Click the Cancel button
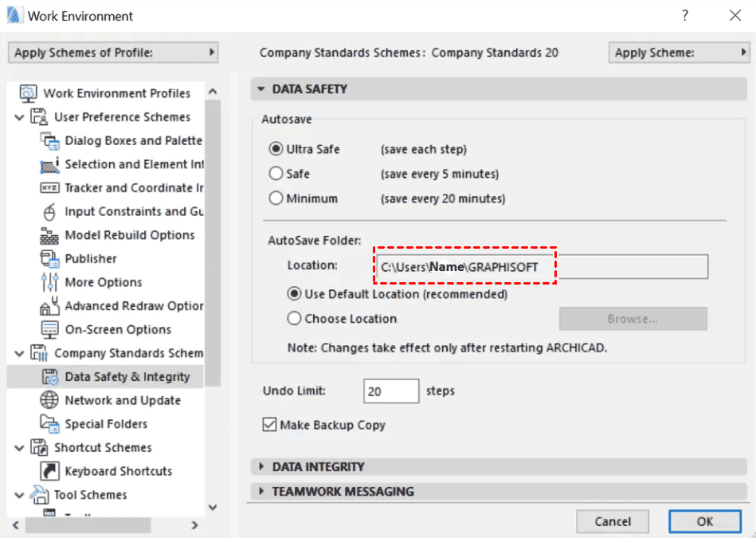The image size is (756, 538). (613, 522)
